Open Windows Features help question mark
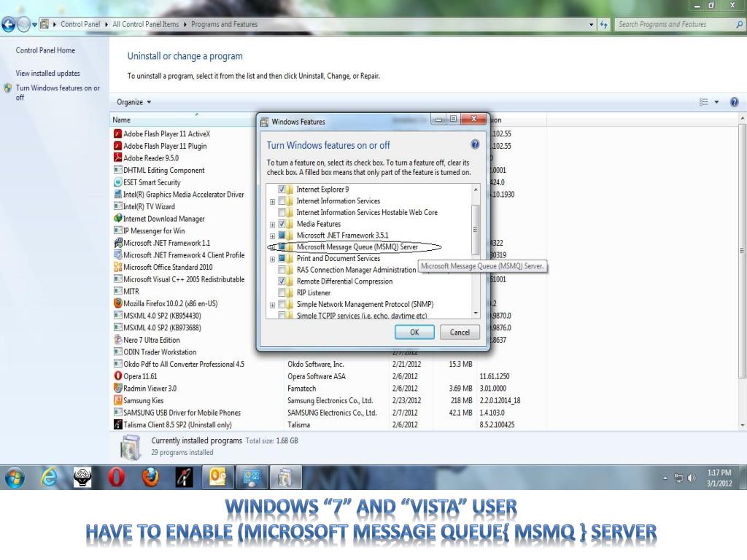Screen dimensions: 747x560 tap(474, 144)
